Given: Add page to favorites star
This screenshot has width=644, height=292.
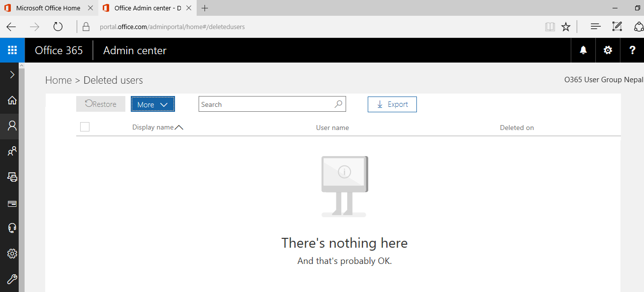Looking at the screenshot, I should point(566,27).
